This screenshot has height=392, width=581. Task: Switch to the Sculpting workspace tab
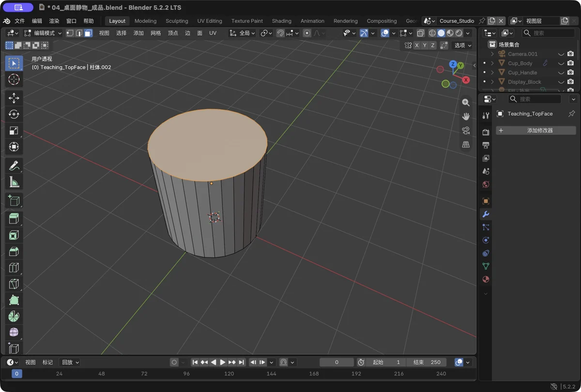177,21
